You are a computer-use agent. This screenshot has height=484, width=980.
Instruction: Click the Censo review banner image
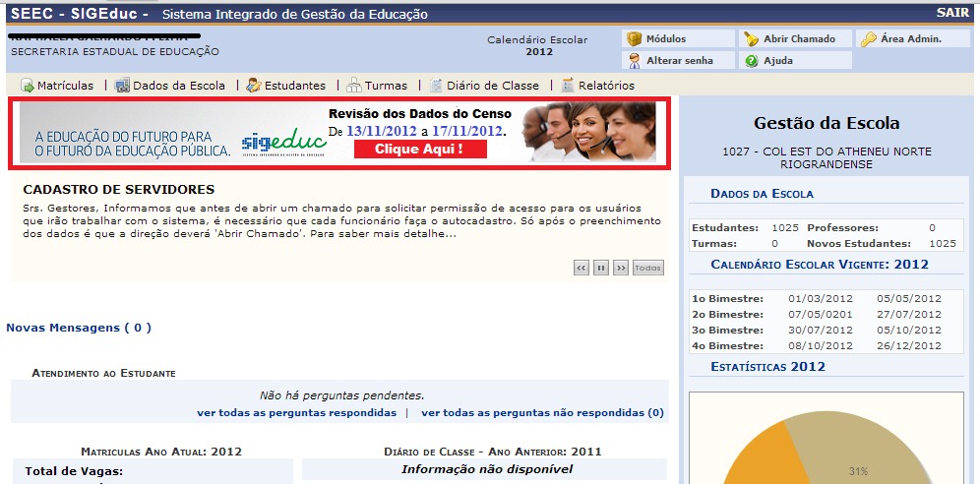tap(338, 133)
